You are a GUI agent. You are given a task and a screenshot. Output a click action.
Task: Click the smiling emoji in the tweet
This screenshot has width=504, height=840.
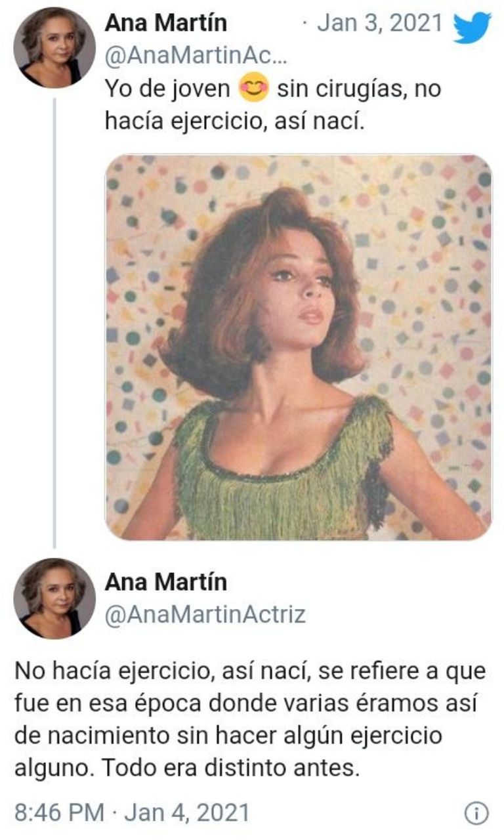click(255, 90)
